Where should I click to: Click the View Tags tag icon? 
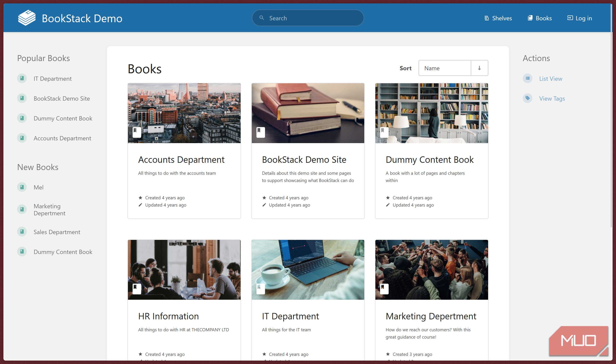528,98
